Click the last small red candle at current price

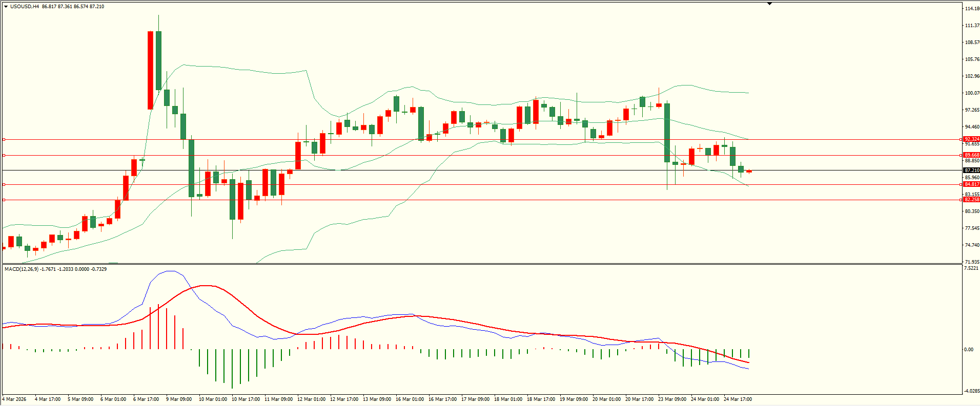point(749,171)
